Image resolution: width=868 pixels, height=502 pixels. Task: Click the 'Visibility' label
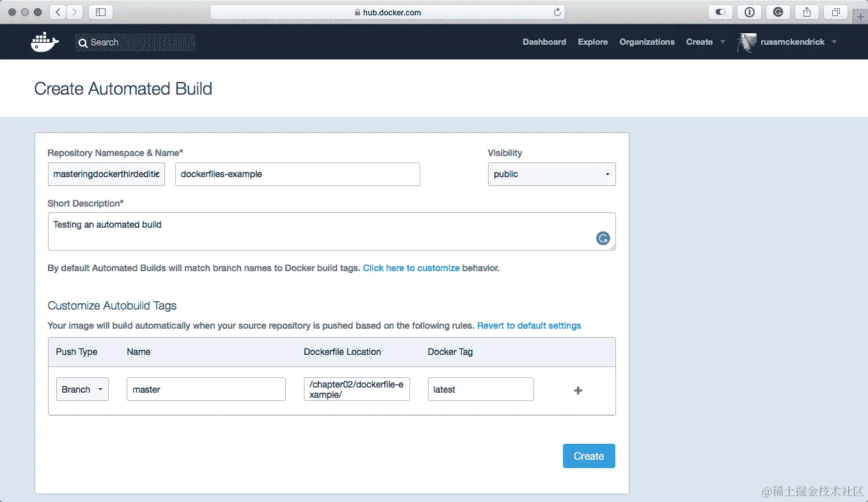coord(505,153)
